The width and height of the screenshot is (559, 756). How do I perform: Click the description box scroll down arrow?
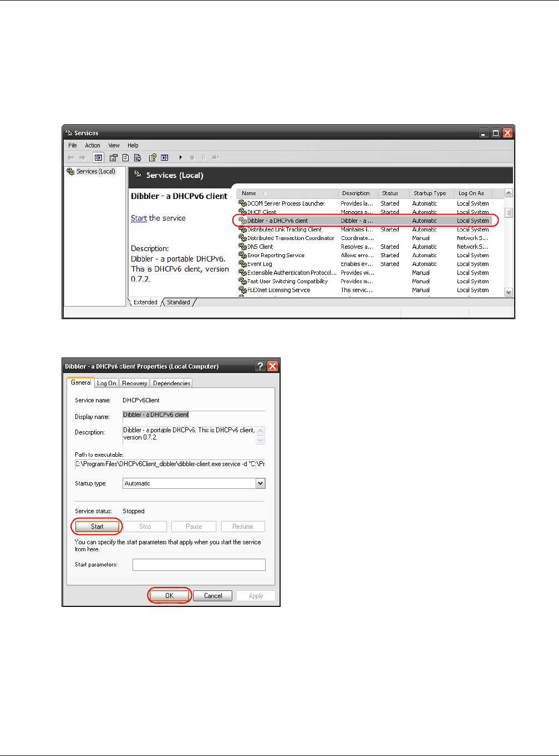click(261, 440)
